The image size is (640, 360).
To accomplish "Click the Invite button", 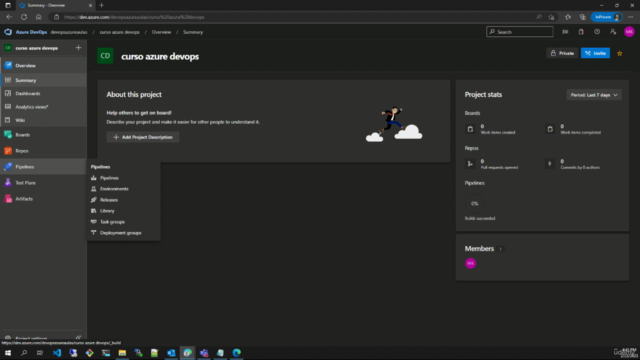I will tap(595, 53).
